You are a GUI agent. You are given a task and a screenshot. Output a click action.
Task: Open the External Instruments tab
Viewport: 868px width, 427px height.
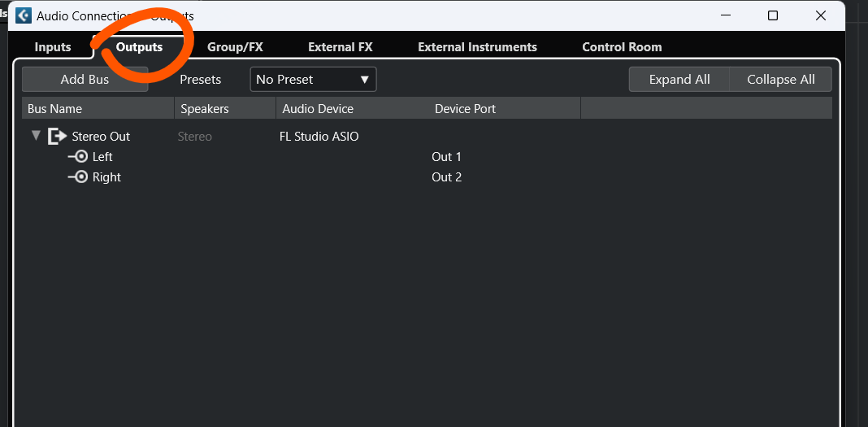click(x=477, y=47)
